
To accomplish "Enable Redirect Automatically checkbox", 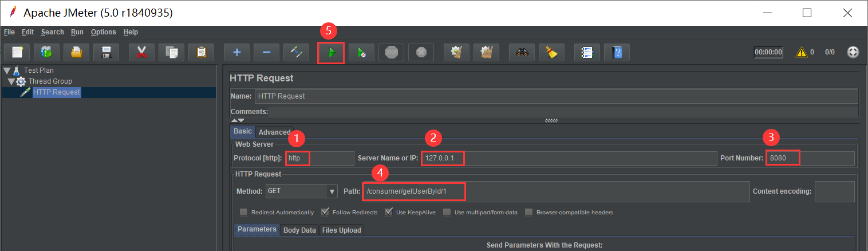I will [x=244, y=212].
